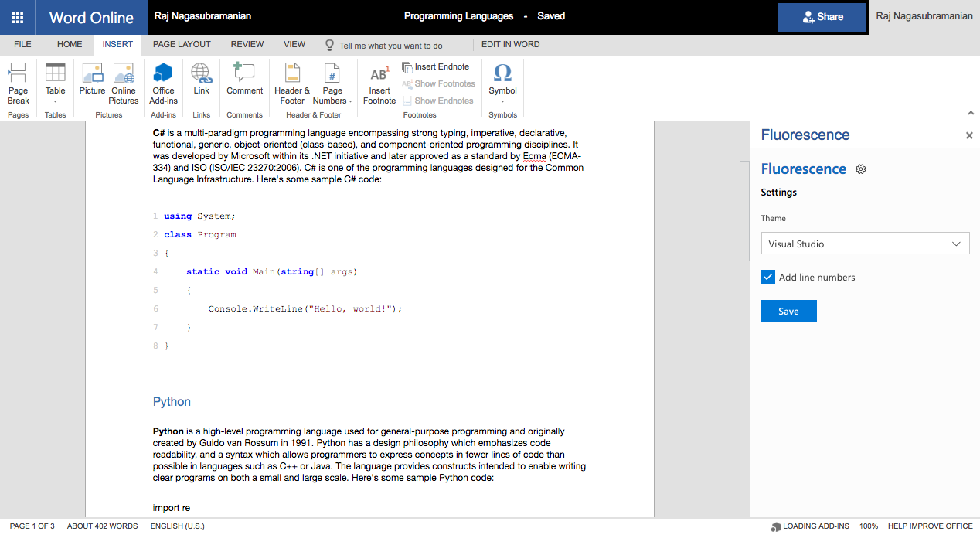
Task: Click the Share button
Action: 822,17
